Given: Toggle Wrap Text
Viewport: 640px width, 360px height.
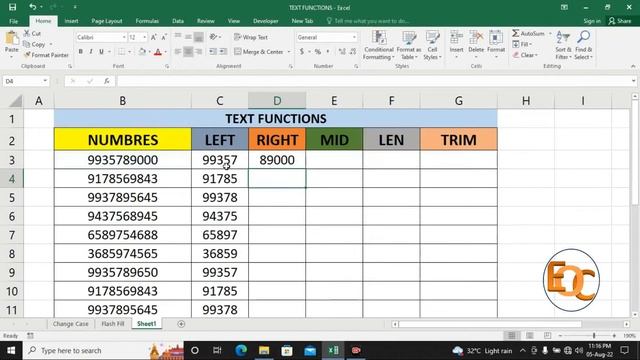Looking at the screenshot, I should tap(251, 37).
